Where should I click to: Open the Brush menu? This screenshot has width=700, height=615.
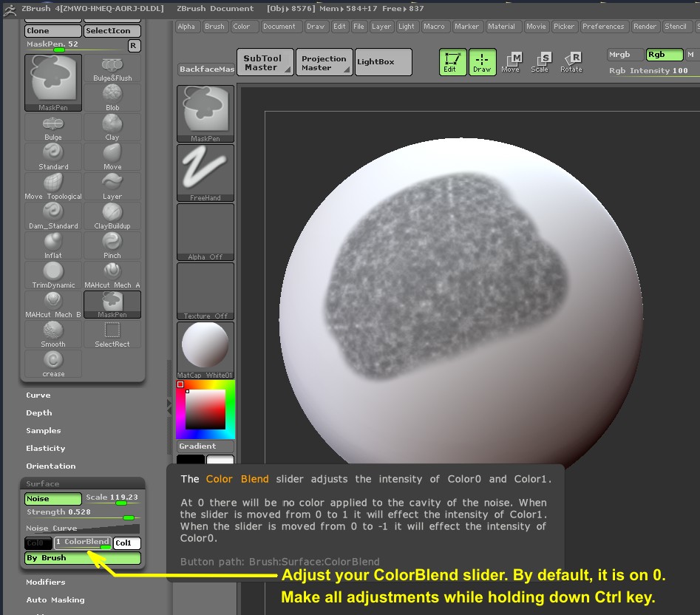tap(215, 27)
